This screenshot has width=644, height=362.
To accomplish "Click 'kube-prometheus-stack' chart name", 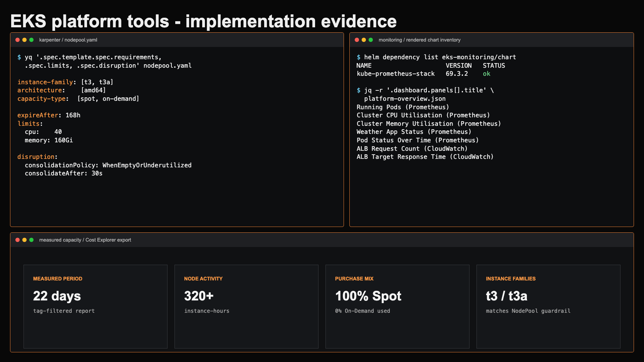I will 396,73.
